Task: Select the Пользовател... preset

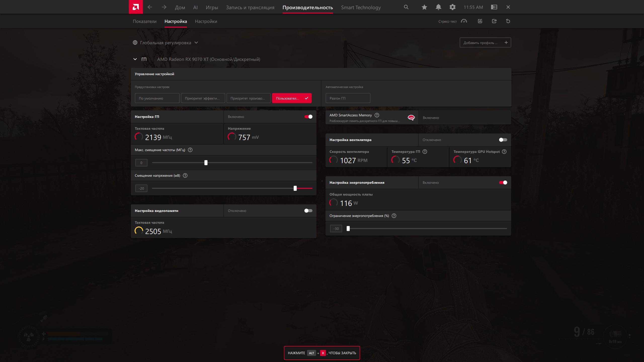Action: (x=292, y=98)
